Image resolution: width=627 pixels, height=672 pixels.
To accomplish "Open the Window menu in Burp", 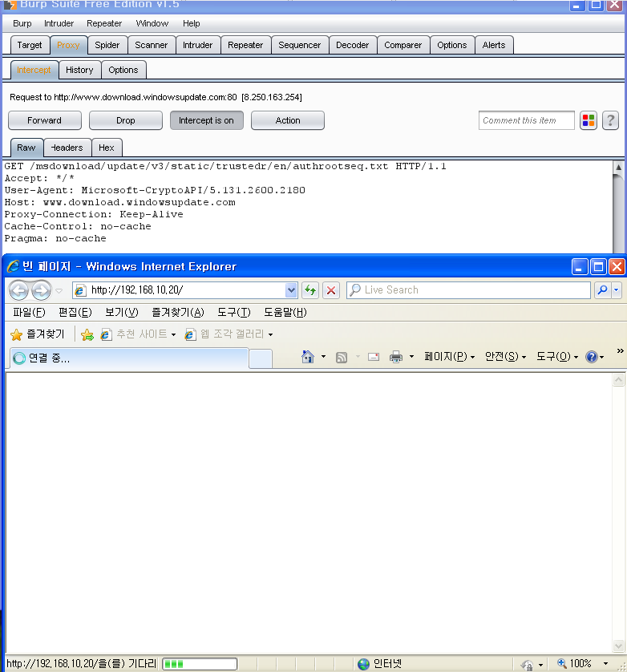I will [x=152, y=23].
